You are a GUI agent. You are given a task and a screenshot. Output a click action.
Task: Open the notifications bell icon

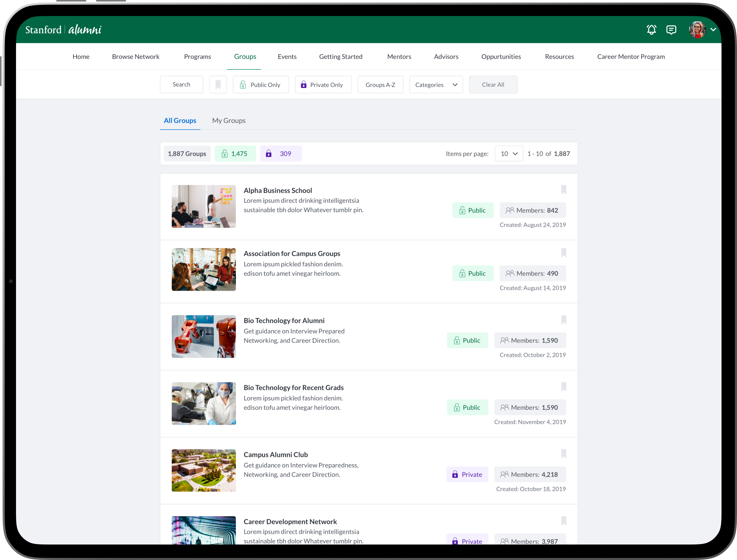tap(651, 30)
